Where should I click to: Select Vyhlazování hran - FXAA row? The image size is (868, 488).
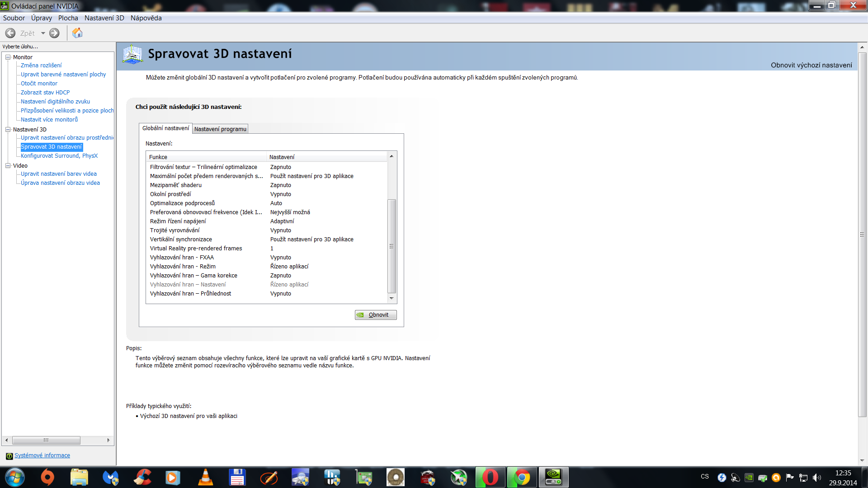click(267, 258)
